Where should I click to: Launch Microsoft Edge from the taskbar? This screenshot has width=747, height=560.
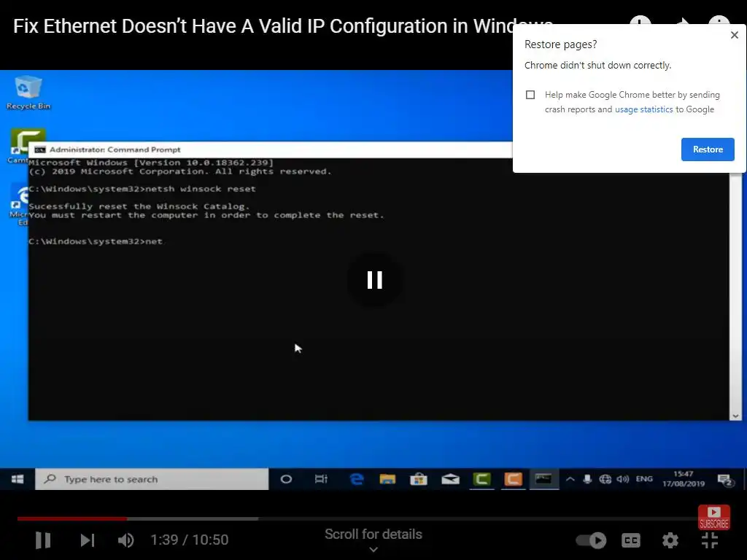[x=356, y=479]
